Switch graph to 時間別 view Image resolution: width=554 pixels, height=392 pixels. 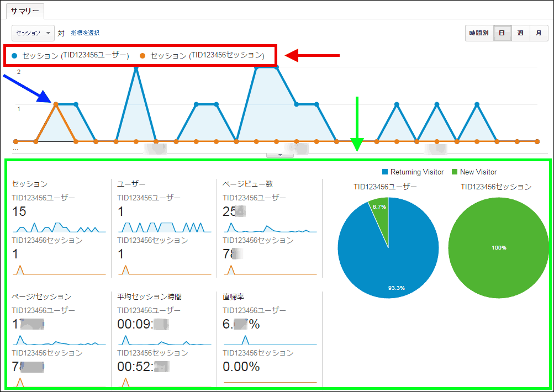coord(479,33)
